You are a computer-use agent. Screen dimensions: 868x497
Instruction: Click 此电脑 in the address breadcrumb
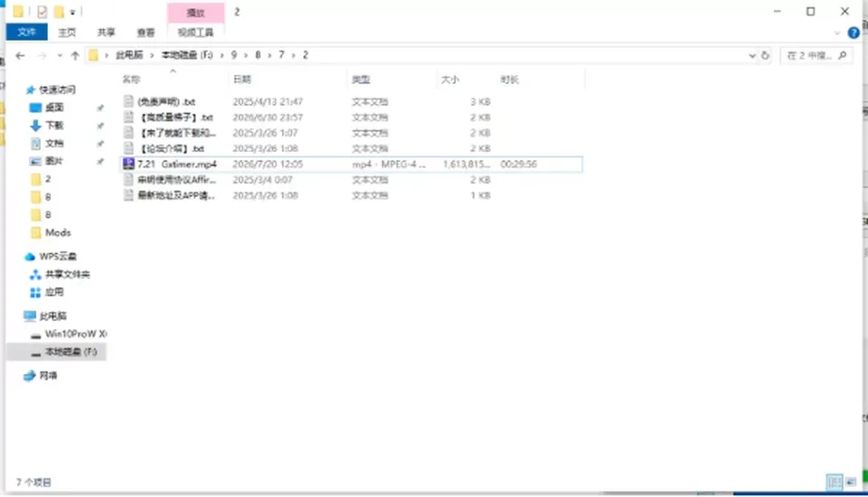tap(129, 55)
